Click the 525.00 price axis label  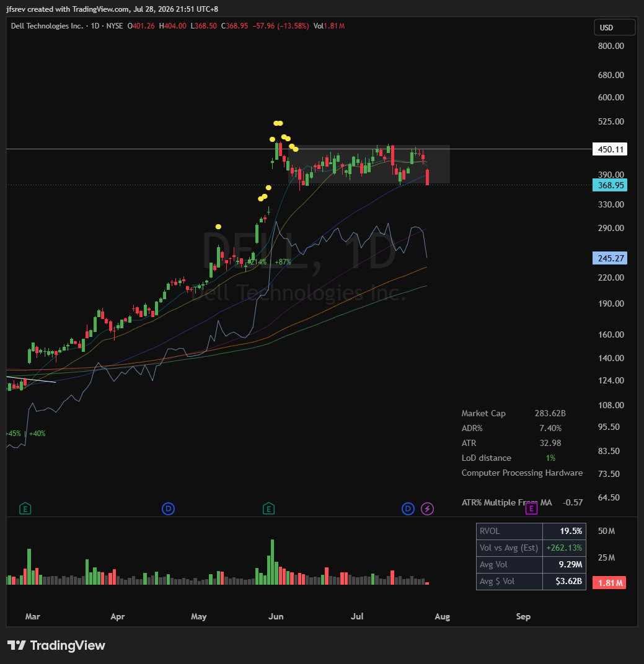pos(611,121)
